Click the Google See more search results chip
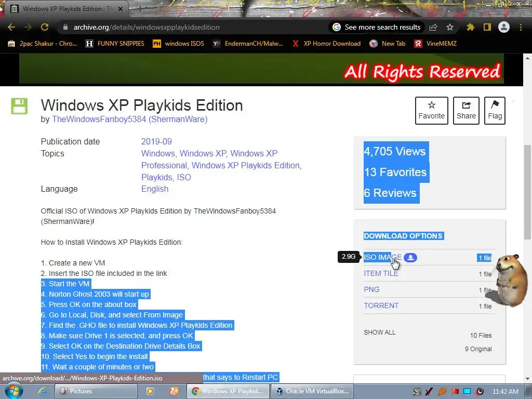This screenshot has width=532, height=399. point(377,27)
